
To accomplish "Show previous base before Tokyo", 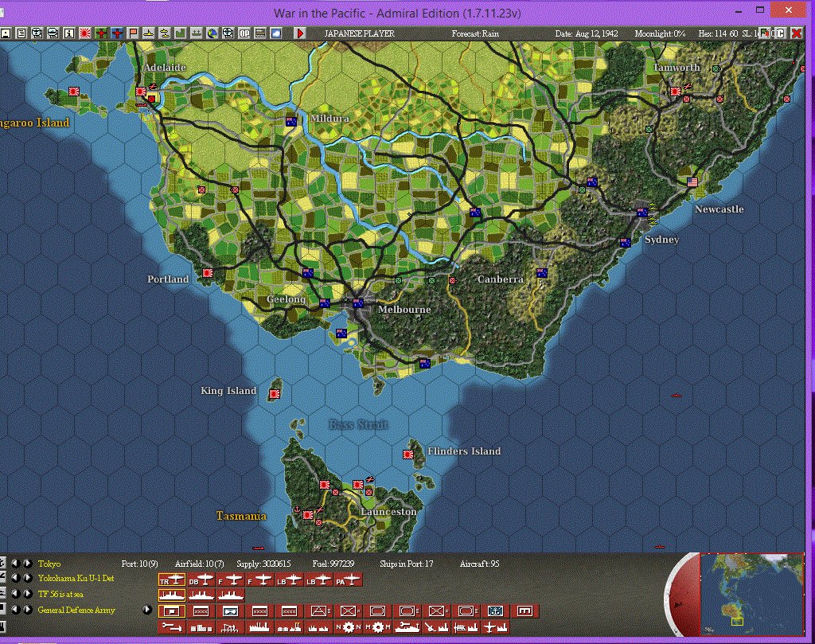I will 16,564.
